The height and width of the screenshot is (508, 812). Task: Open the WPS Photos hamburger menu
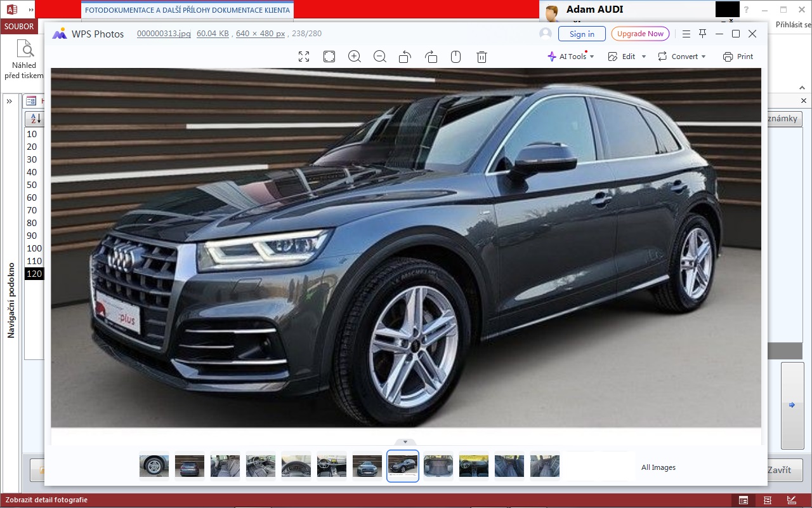tap(686, 34)
